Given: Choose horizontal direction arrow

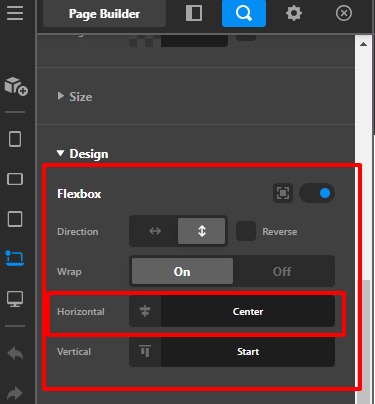Looking at the screenshot, I should pyautogui.click(x=155, y=231).
